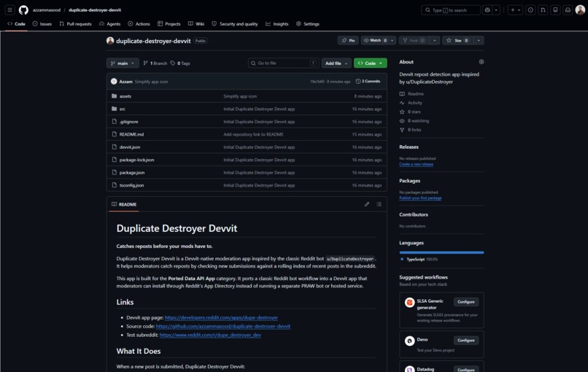
Task: Expand the Fork options arrow
Action: tap(434, 41)
